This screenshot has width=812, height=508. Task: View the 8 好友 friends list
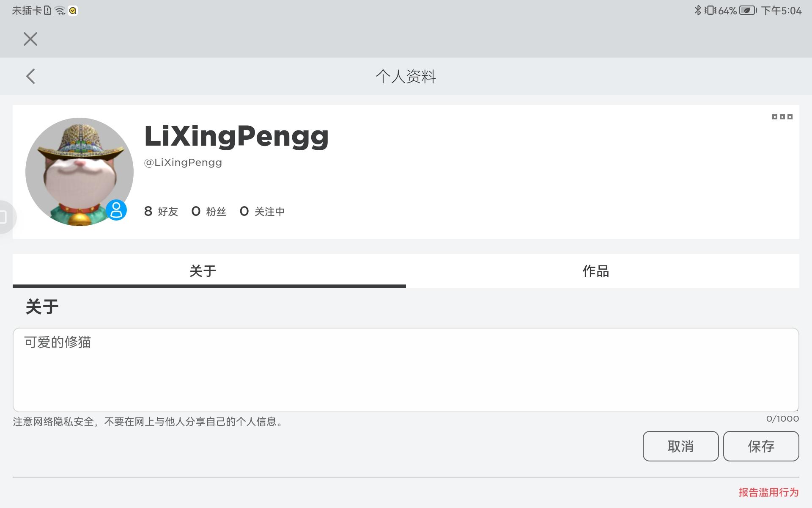161,211
